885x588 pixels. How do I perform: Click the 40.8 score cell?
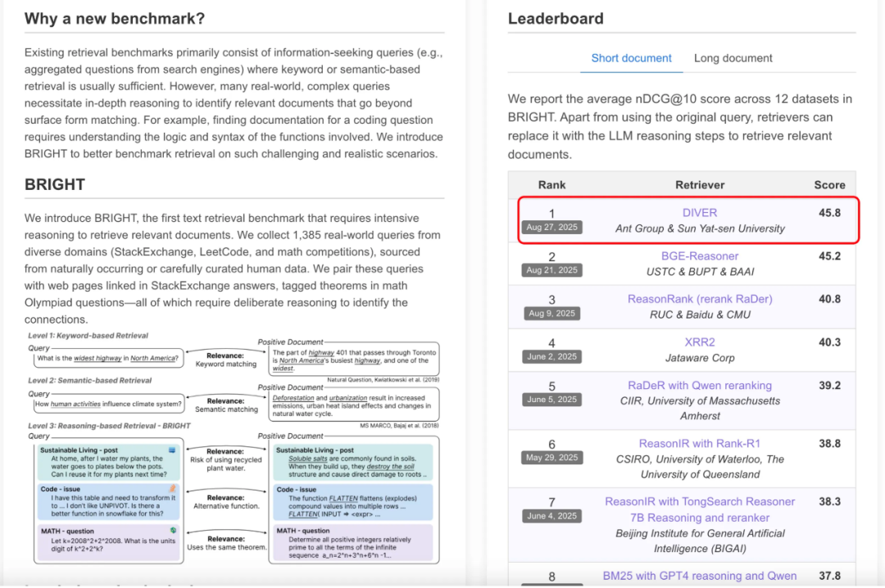click(x=829, y=299)
